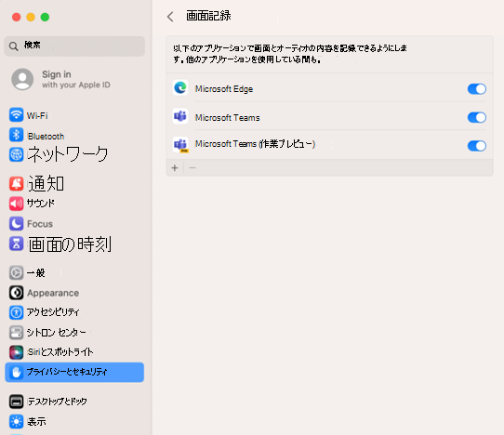The width and height of the screenshot is (504, 435).
Task: Click the Siriとスポットライト sidebar text
Action: click(60, 352)
